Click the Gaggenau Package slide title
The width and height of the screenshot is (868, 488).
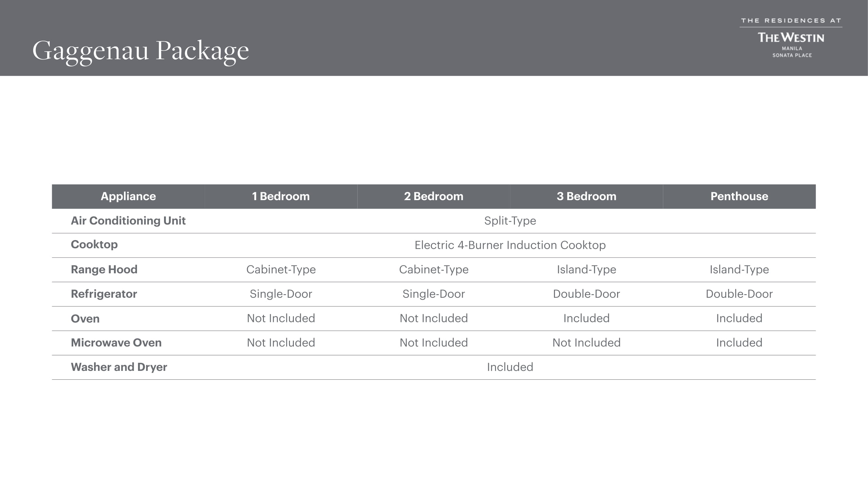141,50
